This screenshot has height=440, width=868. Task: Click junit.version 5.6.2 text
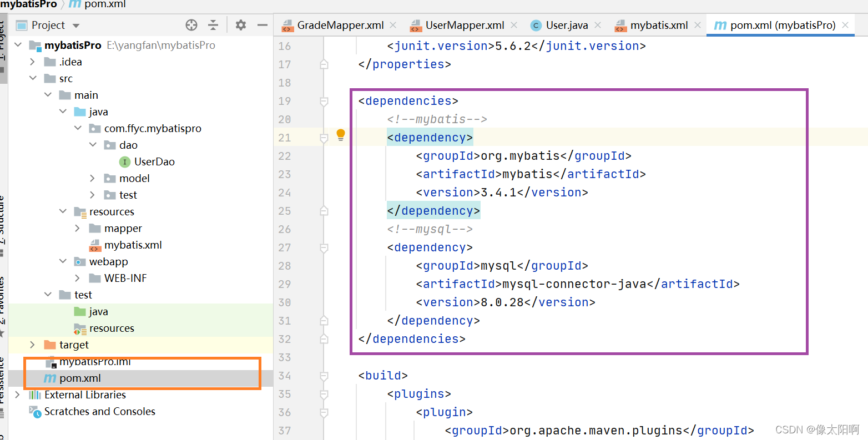tap(513, 46)
